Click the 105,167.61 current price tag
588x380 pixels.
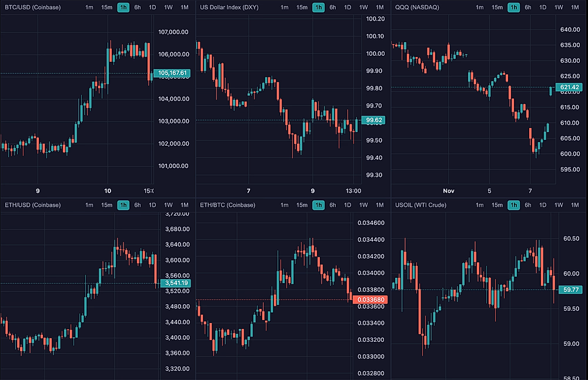(x=171, y=73)
